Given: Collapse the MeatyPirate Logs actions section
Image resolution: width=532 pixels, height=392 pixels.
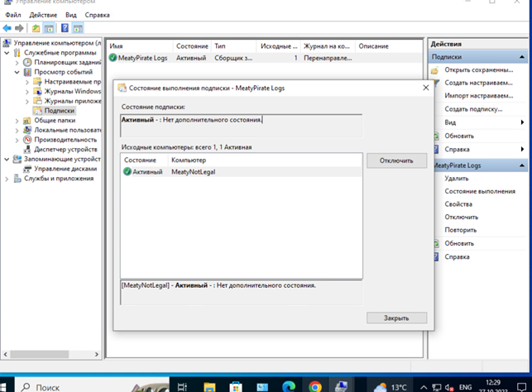Looking at the screenshot, I should click(522, 165).
